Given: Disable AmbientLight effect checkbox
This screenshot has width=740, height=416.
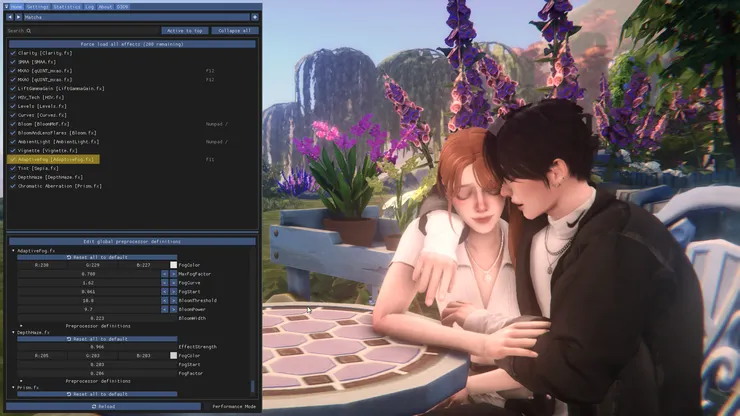Looking at the screenshot, I should 13,142.
